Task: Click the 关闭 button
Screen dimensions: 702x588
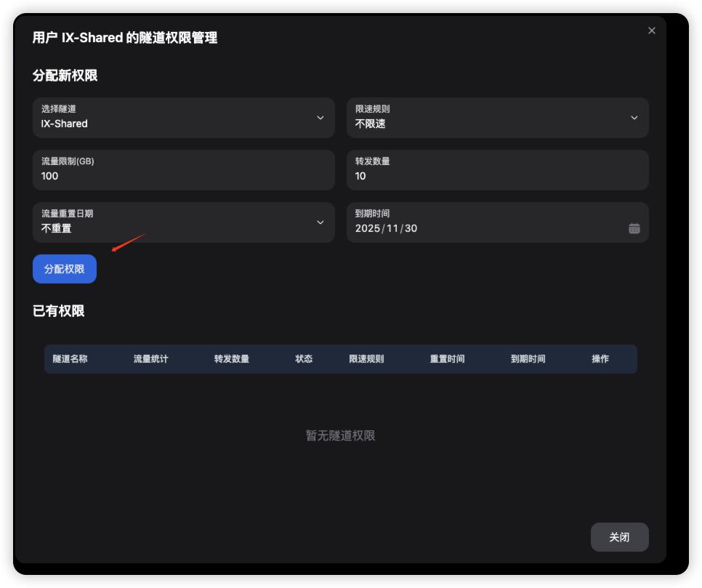Action: (x=619, y=537)
